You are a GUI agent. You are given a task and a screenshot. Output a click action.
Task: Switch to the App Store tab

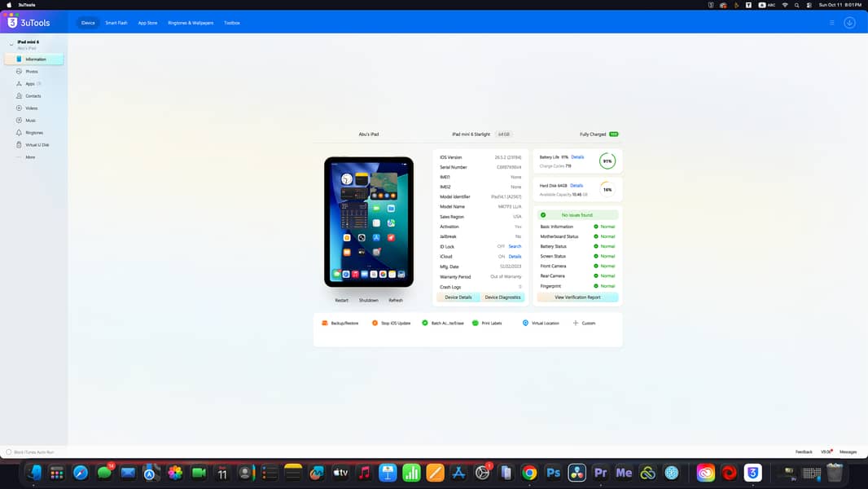pyautogui.click(x=148, y=23)
